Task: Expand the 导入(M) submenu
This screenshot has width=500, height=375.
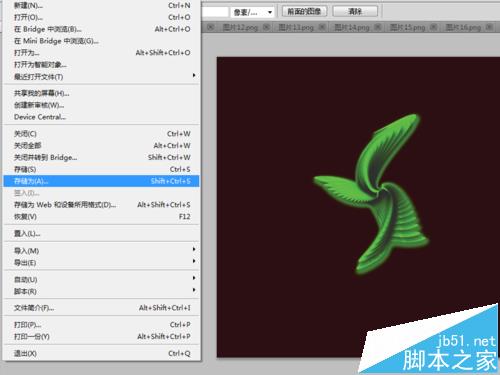Action: [101, 251]
